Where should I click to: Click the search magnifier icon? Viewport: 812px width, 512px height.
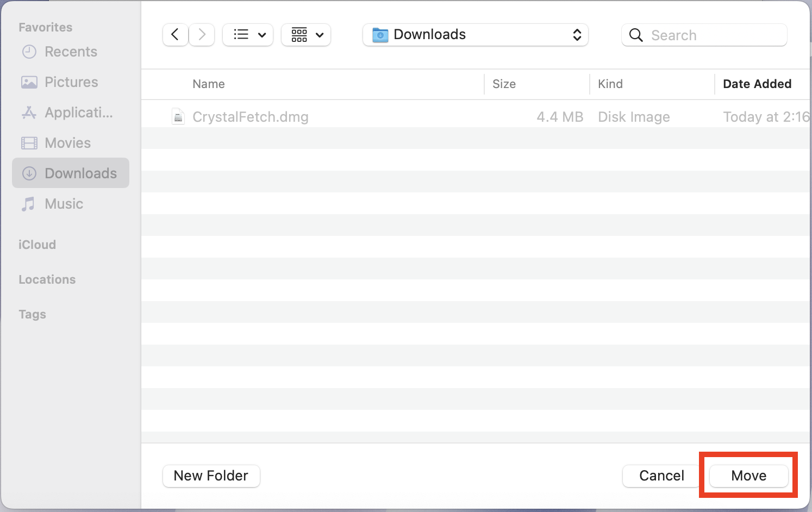click(x=636, y=35)
